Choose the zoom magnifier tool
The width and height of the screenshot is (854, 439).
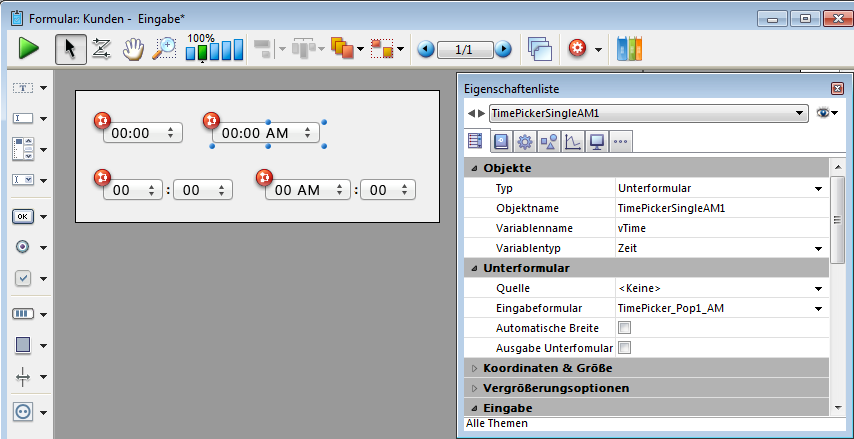click(x=164, y=48)
